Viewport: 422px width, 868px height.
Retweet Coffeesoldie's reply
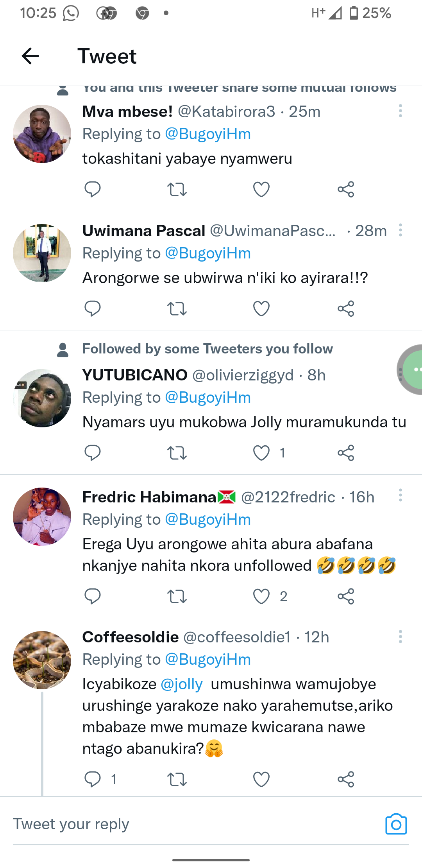point(177,779)
